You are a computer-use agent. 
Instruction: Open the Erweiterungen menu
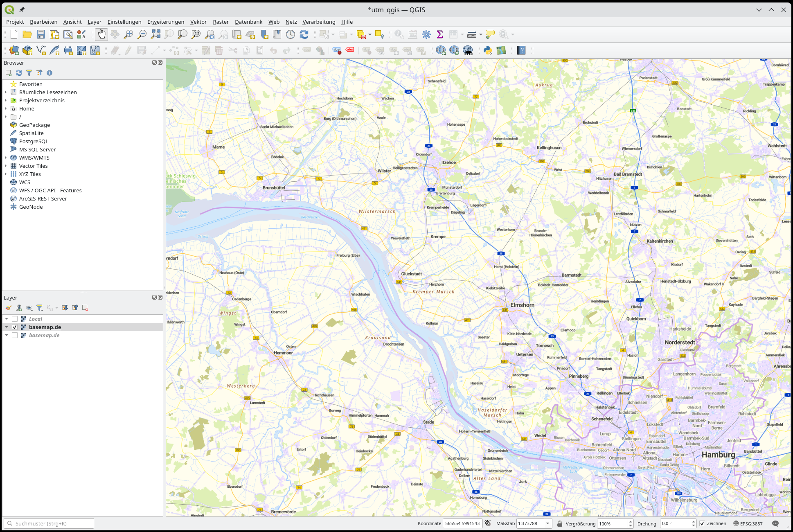point(166,22)
